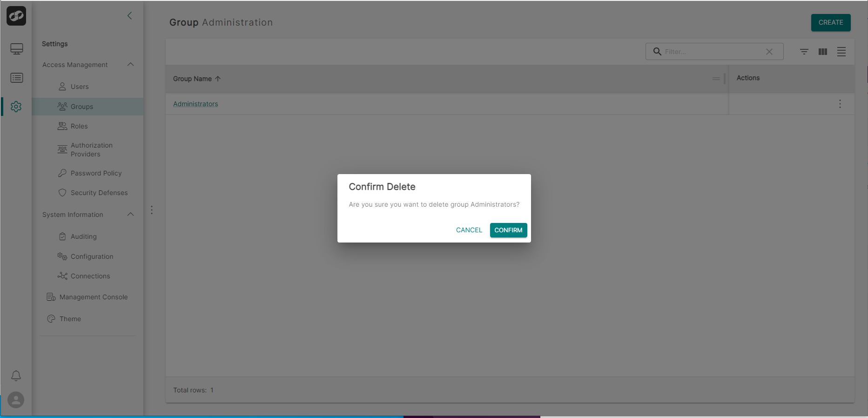The image size is (868, 418).
Task: Go to Users settings page
Action: 80,87
